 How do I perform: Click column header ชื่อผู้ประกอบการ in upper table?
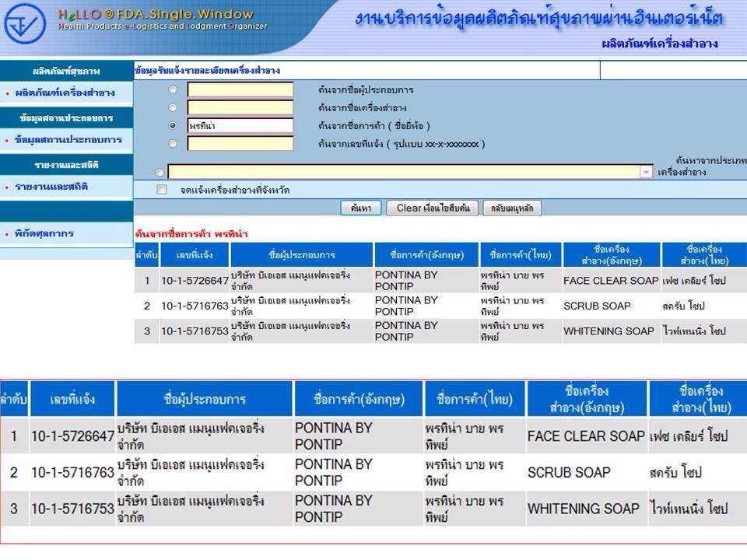(x=302, y=255)
